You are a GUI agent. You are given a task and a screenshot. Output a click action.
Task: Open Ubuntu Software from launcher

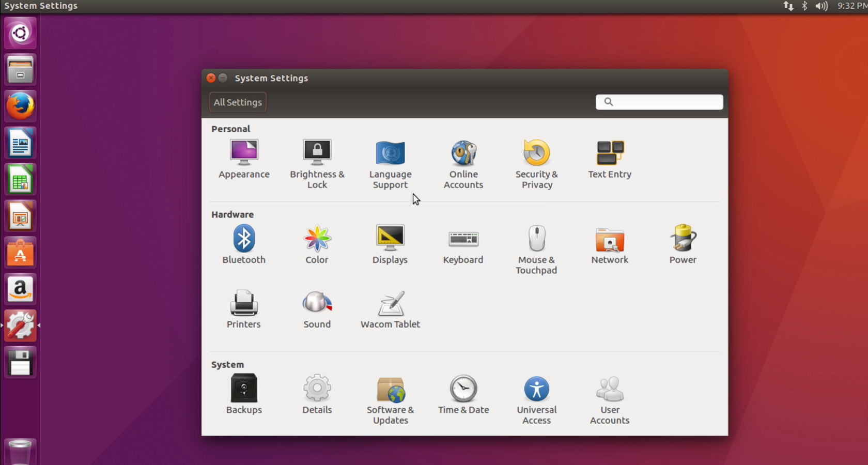(x=20, y=253)
